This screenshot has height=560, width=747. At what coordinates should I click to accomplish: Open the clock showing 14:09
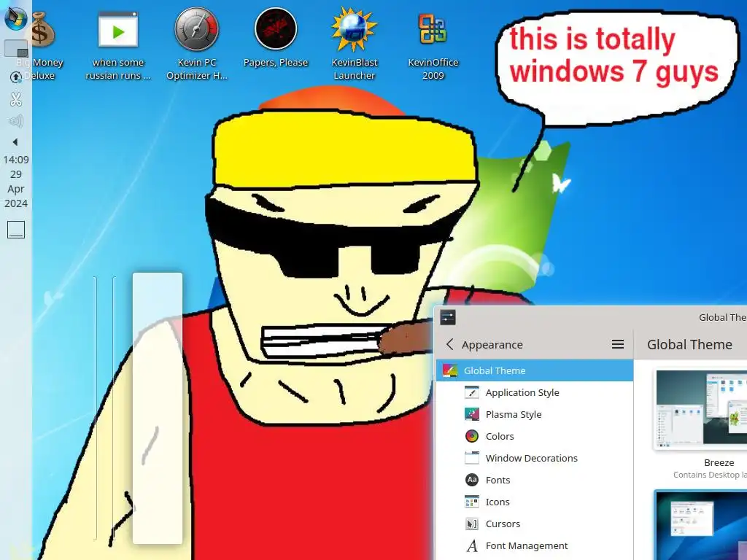pos(16,182)
